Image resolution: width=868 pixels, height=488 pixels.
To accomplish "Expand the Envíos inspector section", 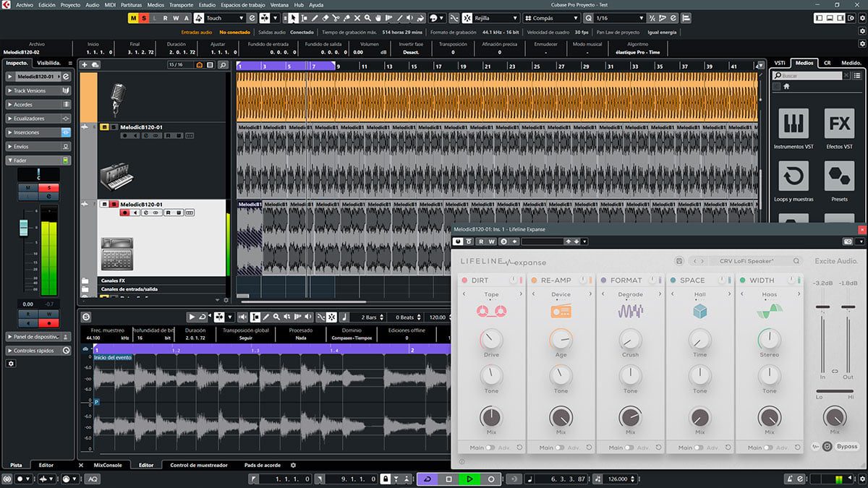I will point(38,146).
